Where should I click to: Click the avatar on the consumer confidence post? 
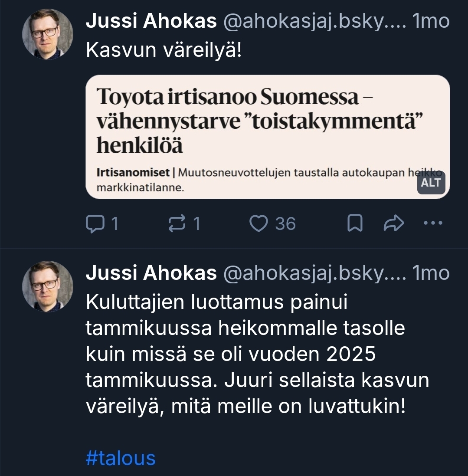pyautogui.click(x=47, y=286)
